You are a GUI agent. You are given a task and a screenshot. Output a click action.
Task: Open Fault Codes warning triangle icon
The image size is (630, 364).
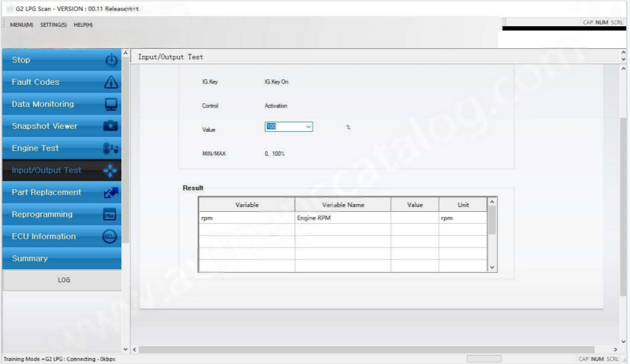point(111,82)
